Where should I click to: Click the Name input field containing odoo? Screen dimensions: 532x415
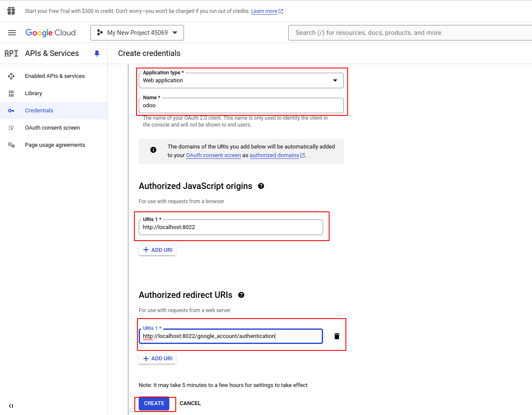pyautogui.click(x=241, y=105)
